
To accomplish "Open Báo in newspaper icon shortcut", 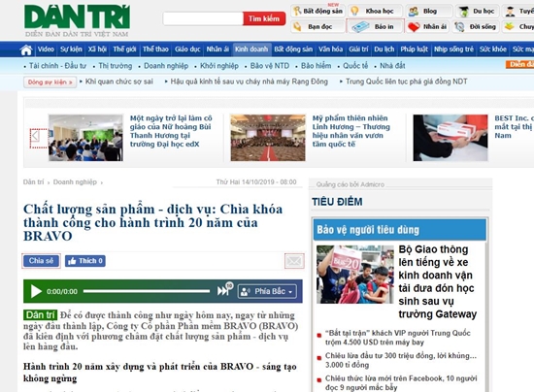I will [376, 26].
